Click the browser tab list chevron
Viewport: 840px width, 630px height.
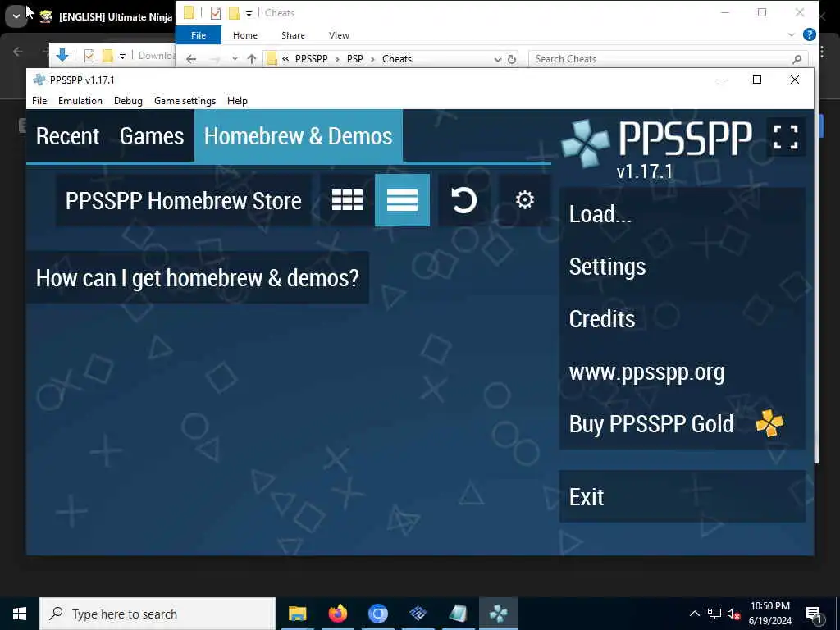pyautogui.click(x=16, y=16)
